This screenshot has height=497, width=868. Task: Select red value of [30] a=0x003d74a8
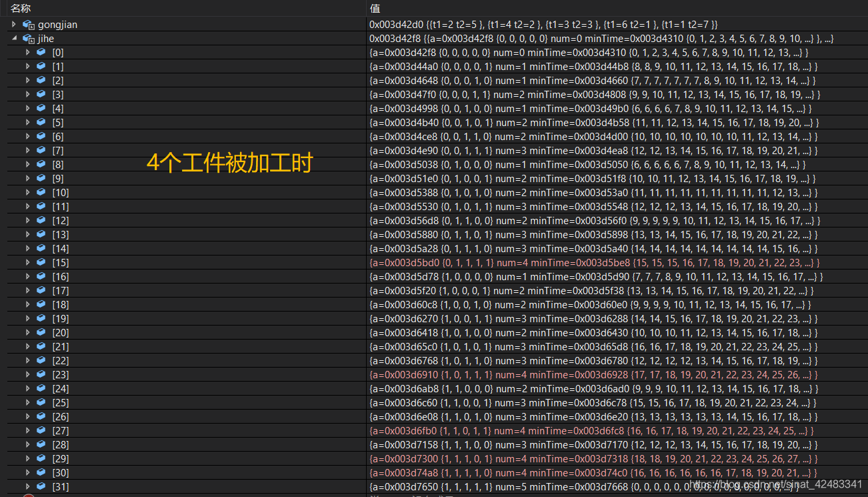click(x=594, y=472)
